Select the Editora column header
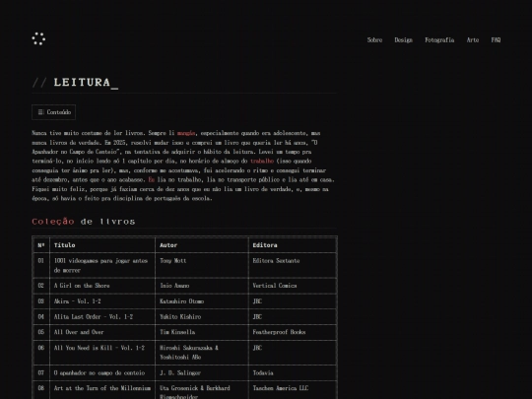Viewport: 532px width, 399px height. point(293,245)
